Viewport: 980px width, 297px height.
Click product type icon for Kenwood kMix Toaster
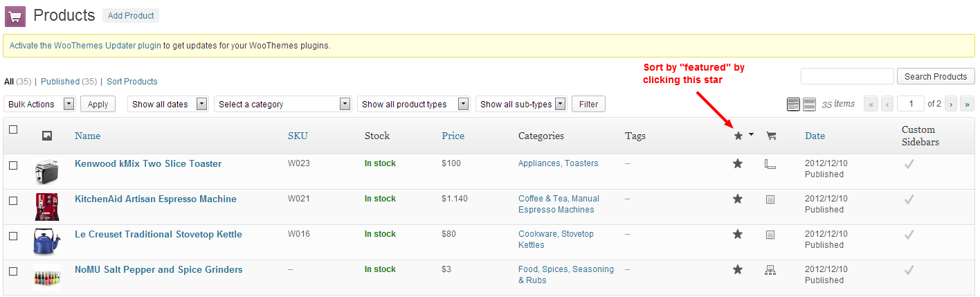(770, 164)
